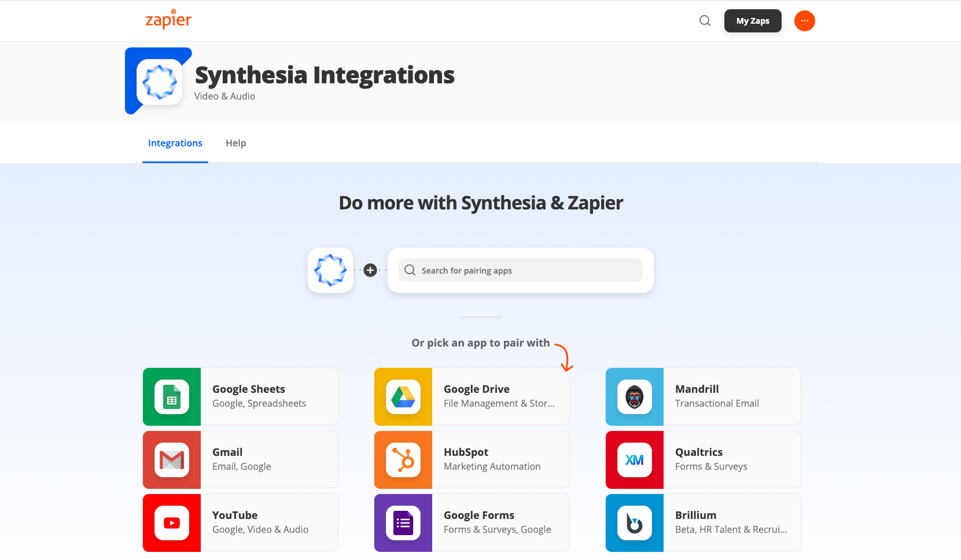Select the HubSpot Marketing Automation card
The width and height of the screenshot is (961, 560).
click(x=472, y=459)
